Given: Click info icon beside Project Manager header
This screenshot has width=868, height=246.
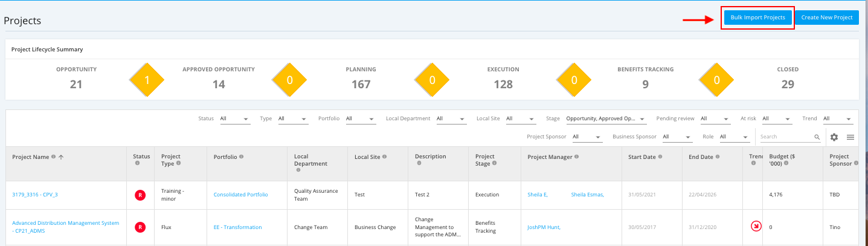Looking at the screenshot, I should click(x=576, y=157).
